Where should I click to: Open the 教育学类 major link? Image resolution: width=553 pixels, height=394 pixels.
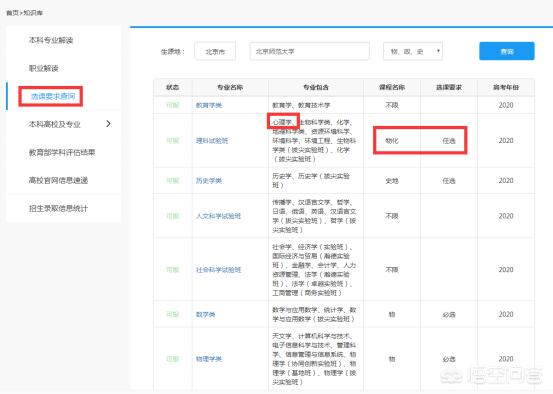(209, 105)
